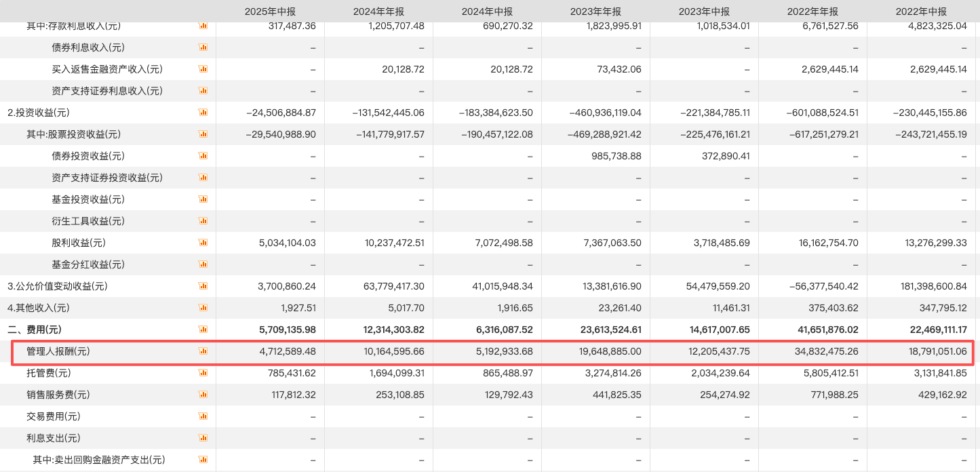
Task: Click the 2024年年报 column header
Action: 378,11
